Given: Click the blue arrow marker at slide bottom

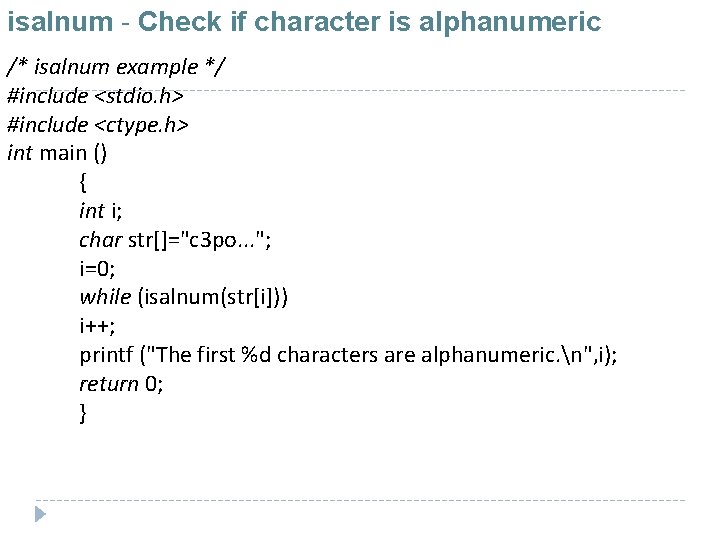Looking at the screenshot, I should pyautogui.click(x=40, y=514).
